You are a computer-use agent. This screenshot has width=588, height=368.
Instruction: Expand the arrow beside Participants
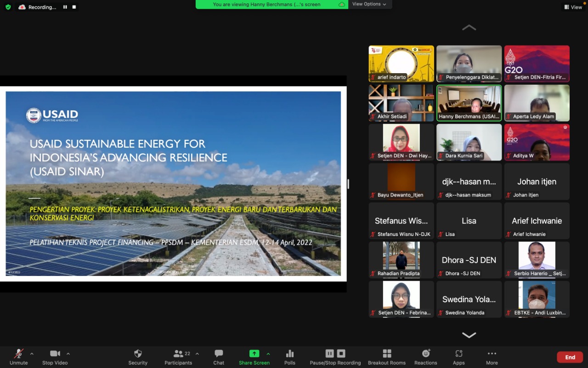(x=197, y=354)
